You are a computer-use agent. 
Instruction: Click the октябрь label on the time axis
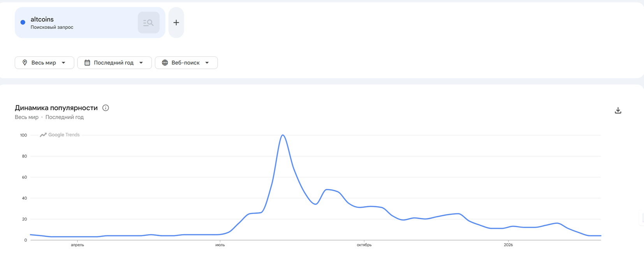click(364, 245)
